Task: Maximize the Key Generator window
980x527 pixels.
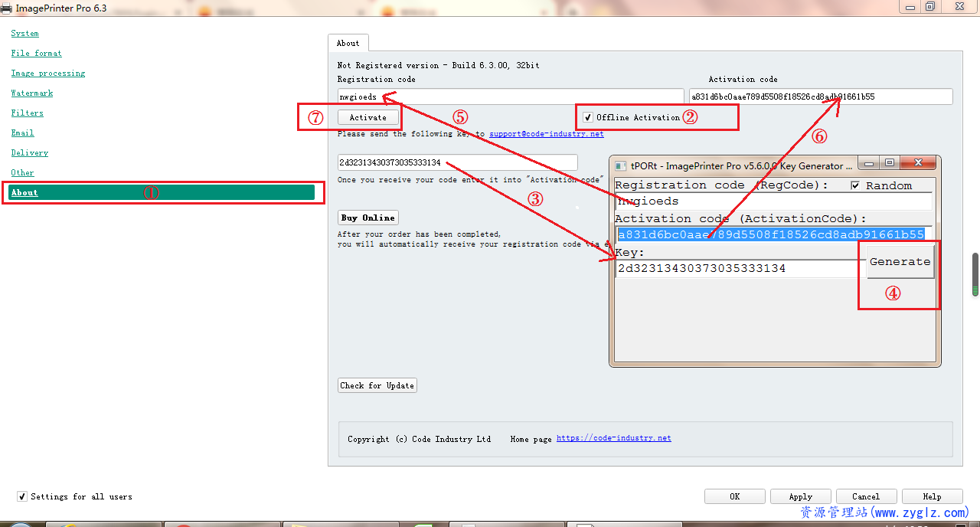Action: [x=889, y=163]
